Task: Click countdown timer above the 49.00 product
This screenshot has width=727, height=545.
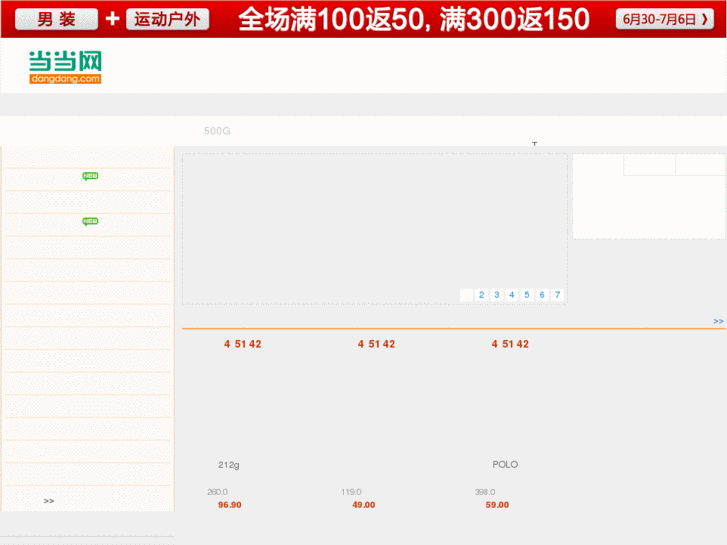Action: (x=376, y=344)
